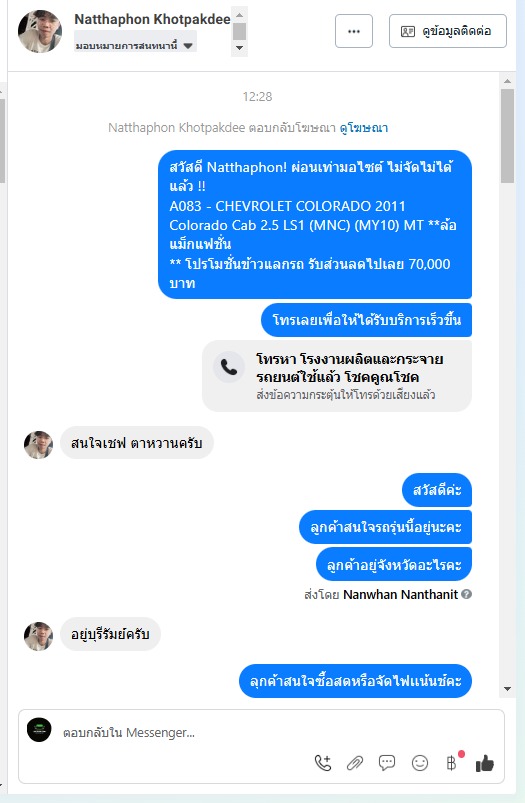This screenshot has width=525, height=803.
Task: Open the three-dots more options button
Action: [x=354, y=31]
